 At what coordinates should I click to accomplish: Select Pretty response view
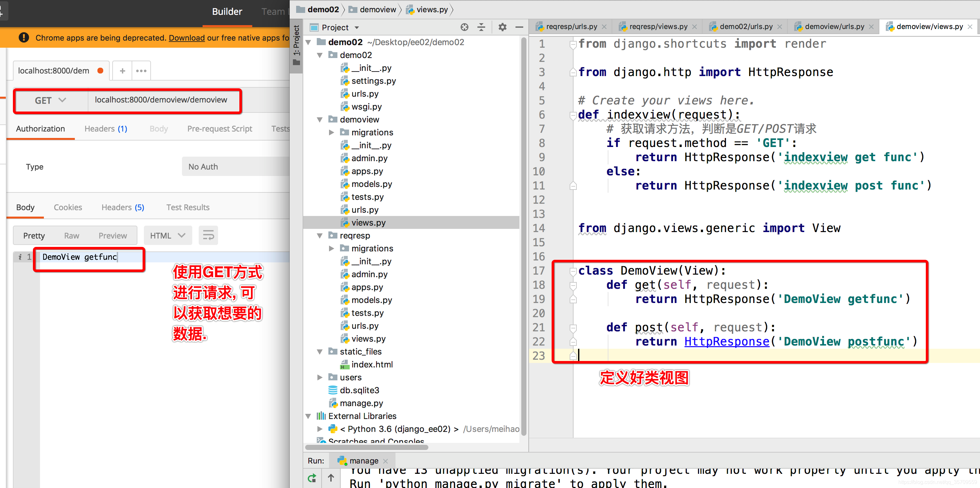click(x=34, y=236)
